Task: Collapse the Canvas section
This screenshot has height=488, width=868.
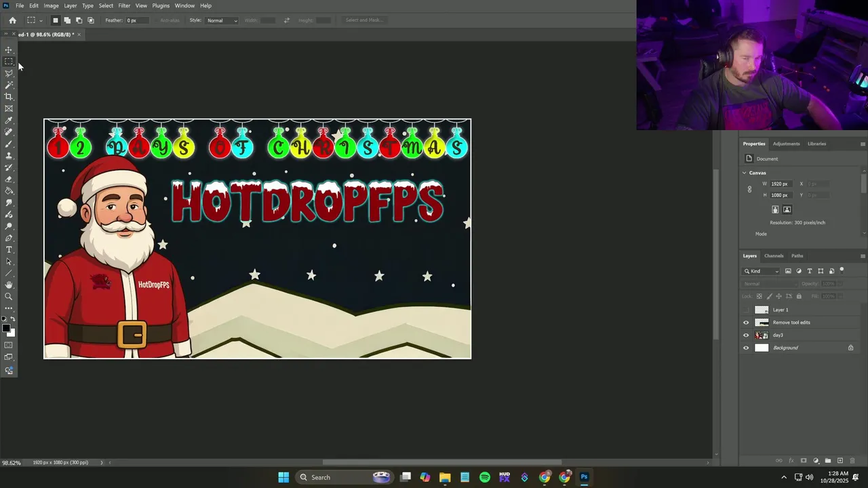Action: (744, 173)
